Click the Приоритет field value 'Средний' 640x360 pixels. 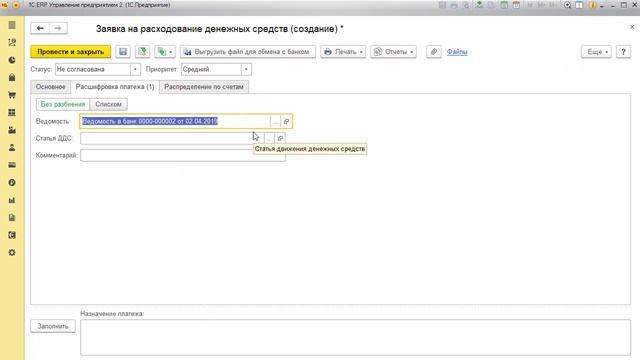coord(211,69)
